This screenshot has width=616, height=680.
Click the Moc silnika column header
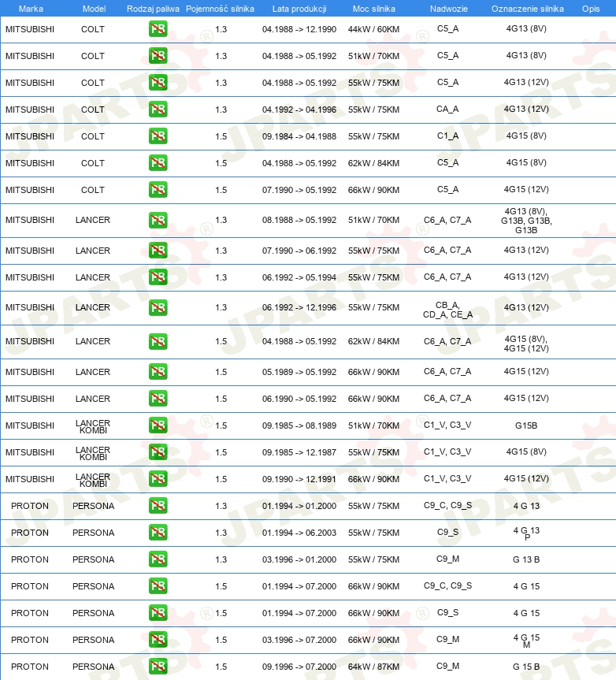373,9
